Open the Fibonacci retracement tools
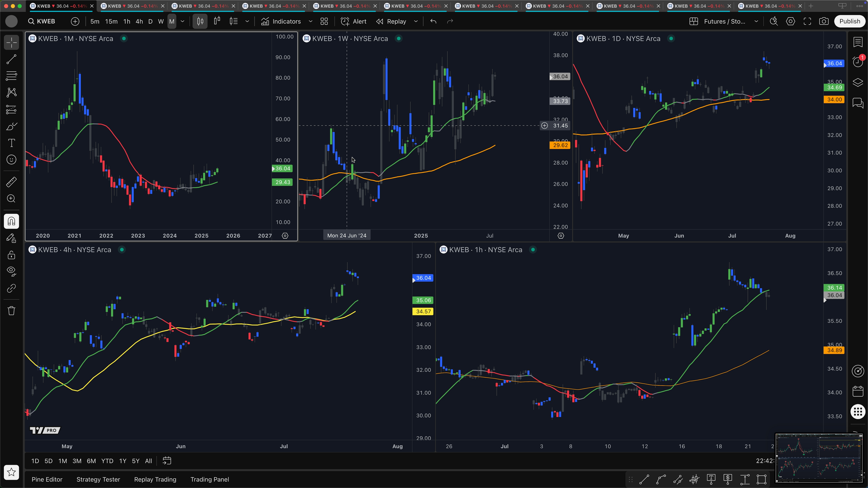 coord(12,76)
